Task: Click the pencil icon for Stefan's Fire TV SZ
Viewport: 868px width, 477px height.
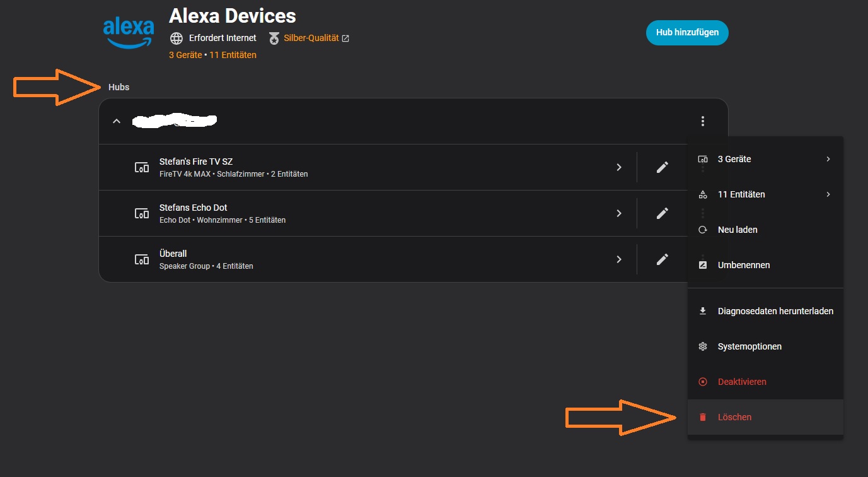Action: (662, 167)
